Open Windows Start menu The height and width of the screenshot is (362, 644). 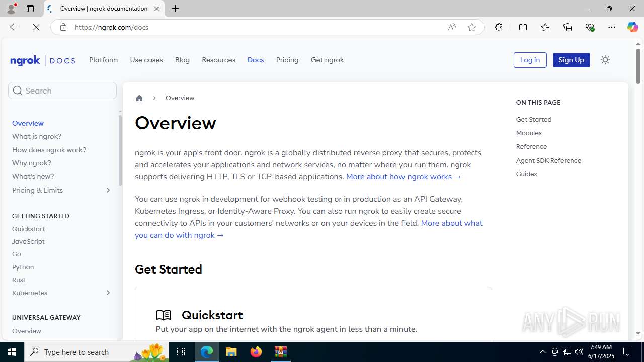point(12,352)
